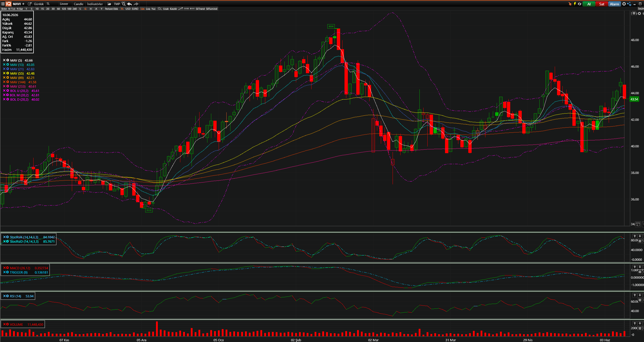Switch price scale to Lin

point(143,9)
